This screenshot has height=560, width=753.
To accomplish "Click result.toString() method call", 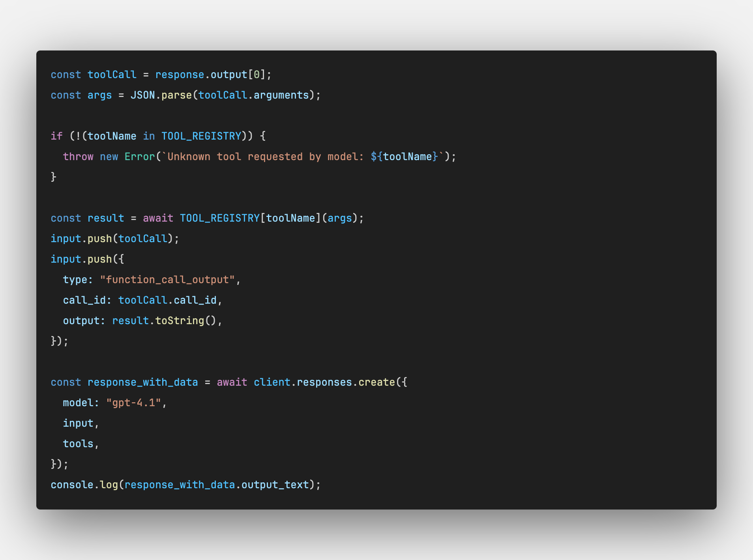I will pyautogui.click(x=164, y=321).
